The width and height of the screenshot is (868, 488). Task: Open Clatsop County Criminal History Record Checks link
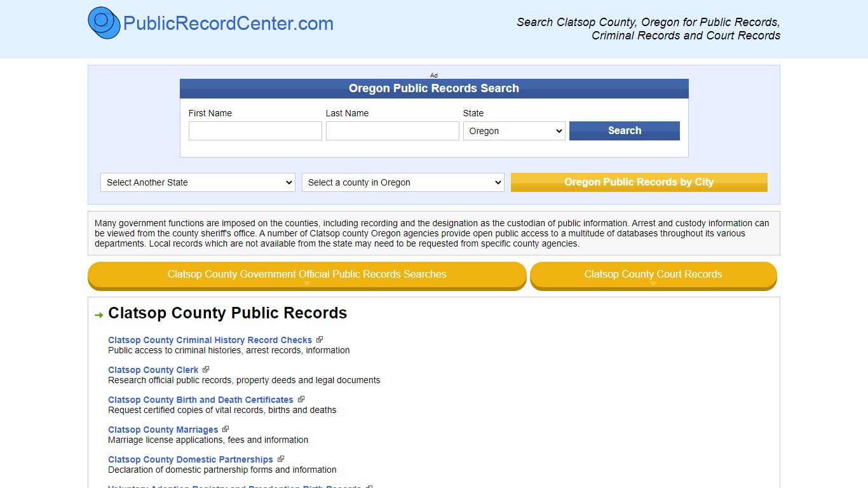(x=210, y=340)
